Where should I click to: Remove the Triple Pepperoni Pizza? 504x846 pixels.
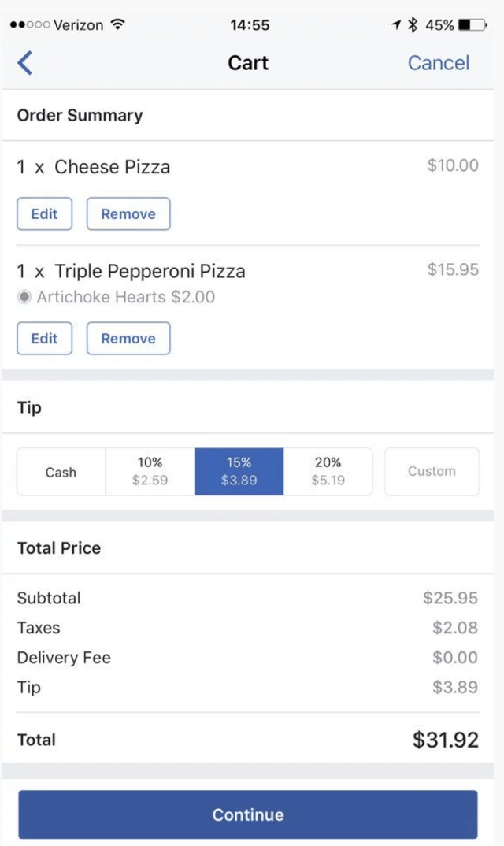coord(128,338)
